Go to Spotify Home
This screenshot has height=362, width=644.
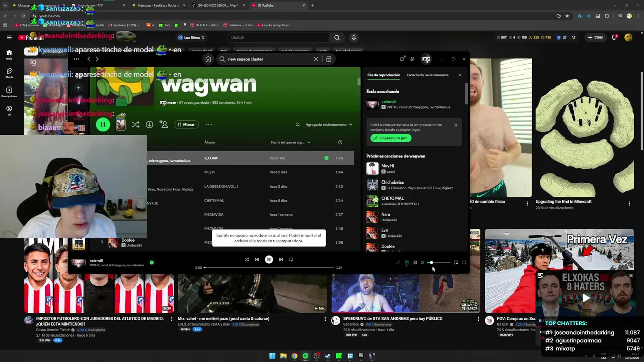208,59
